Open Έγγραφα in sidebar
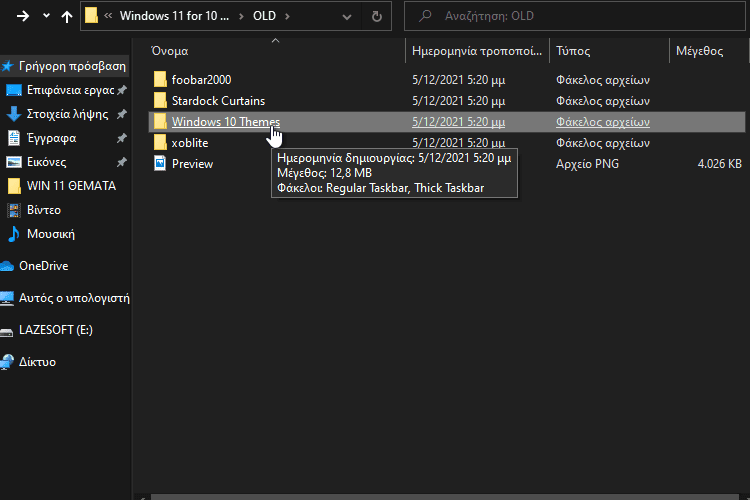Screen dimensions: 750x500 tap(51, 138)
